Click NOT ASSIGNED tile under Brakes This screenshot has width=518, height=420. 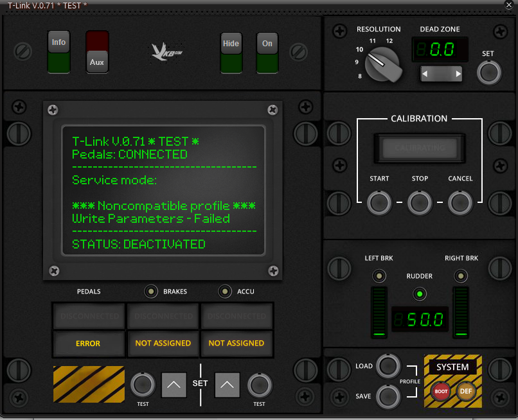tap(163, 344)
